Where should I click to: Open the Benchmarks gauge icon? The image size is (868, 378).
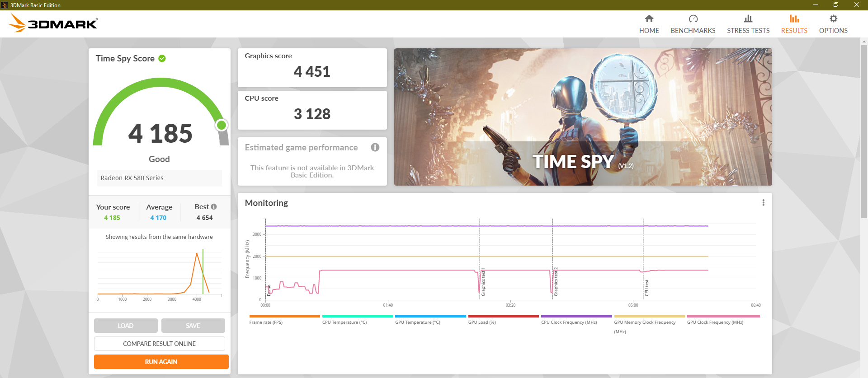[x=693, y=19]
